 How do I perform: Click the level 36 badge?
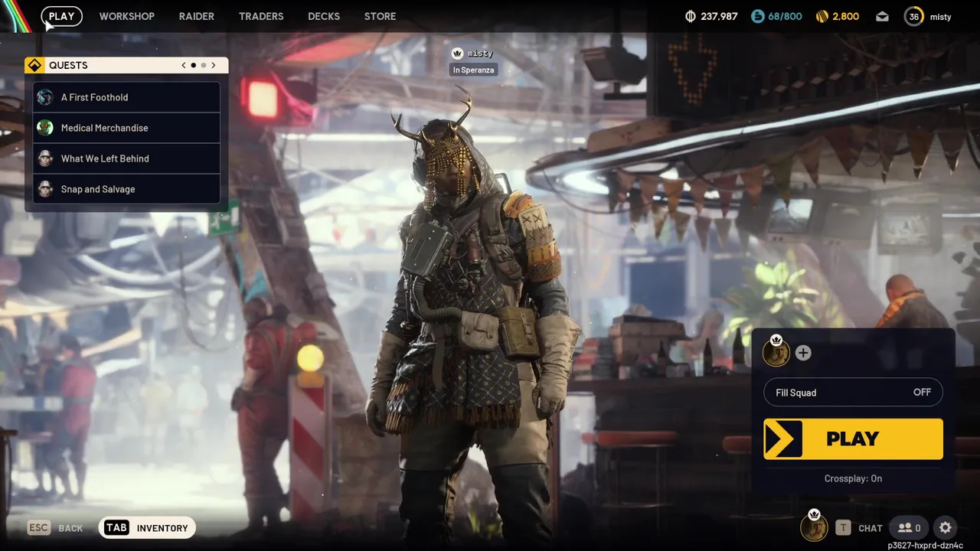tap(914, 16)
